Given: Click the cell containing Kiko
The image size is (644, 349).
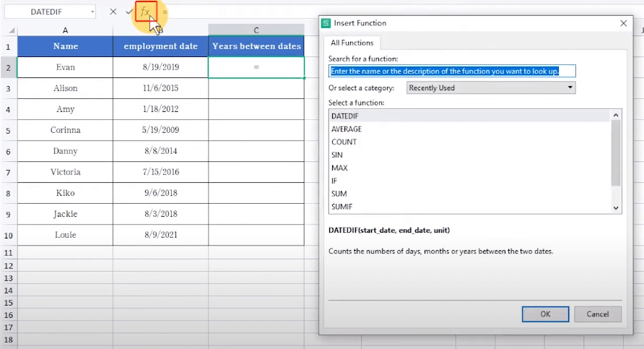Looking at the screenshot, I should coord(65,193).
